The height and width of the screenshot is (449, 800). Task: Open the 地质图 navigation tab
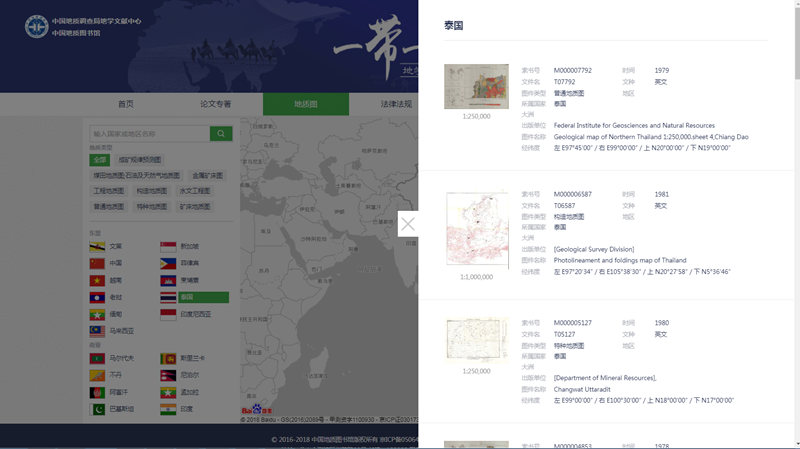click(305, 104)
